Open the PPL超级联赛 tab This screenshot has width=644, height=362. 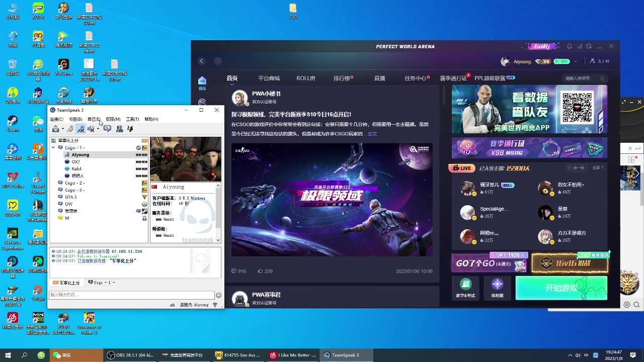tap(490, 78)
